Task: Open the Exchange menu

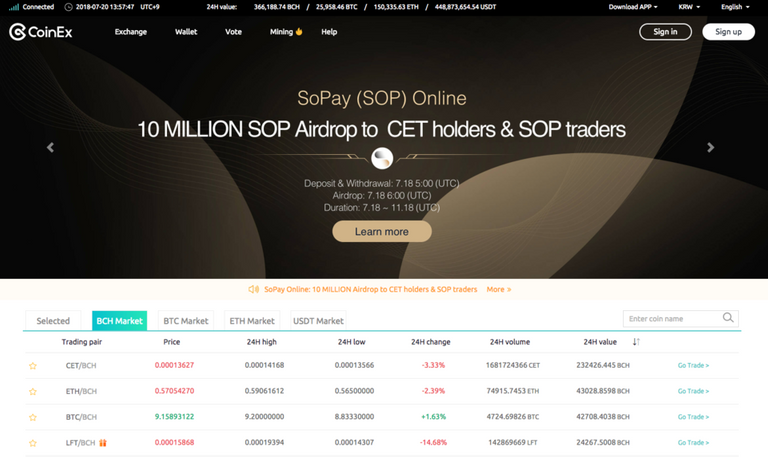Action: [131, 32]
